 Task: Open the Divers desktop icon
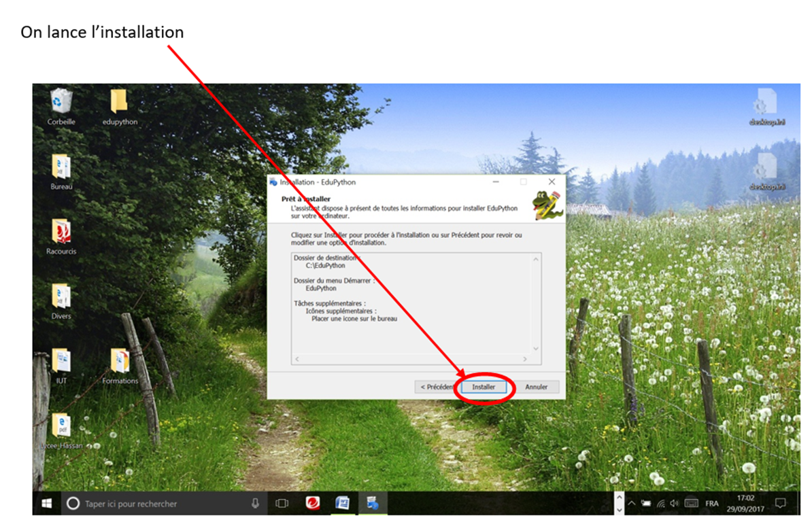[x=61, y=296]
